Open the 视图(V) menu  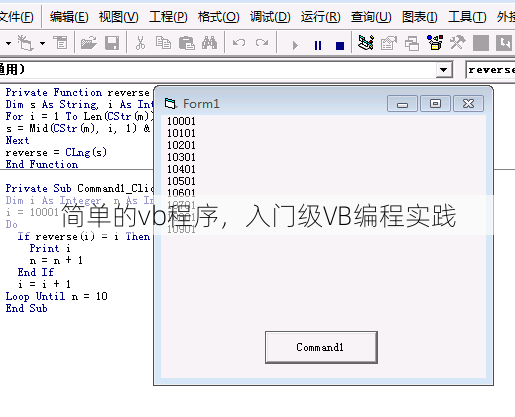click(119, 17)
